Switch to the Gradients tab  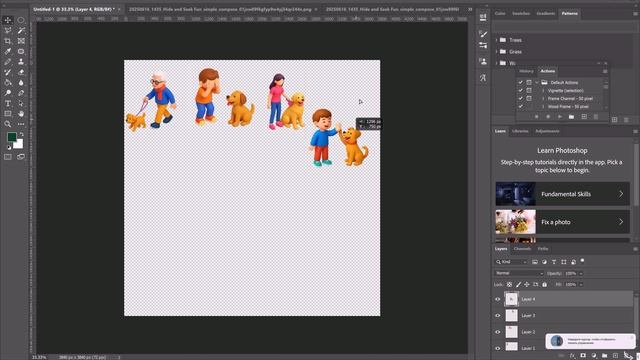(x=546, y=13)
